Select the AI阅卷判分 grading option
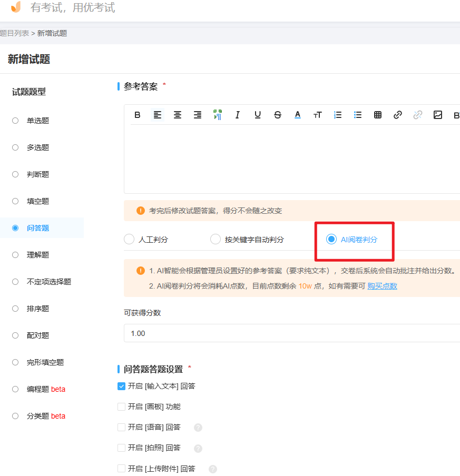Viewport: 460px width, 476px height. pyautogui.click(x=331, y=239)
